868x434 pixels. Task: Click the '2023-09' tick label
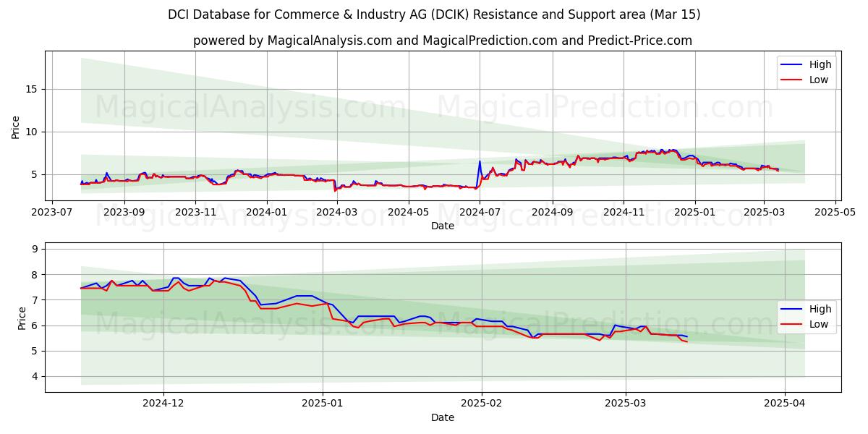(124, 212)
